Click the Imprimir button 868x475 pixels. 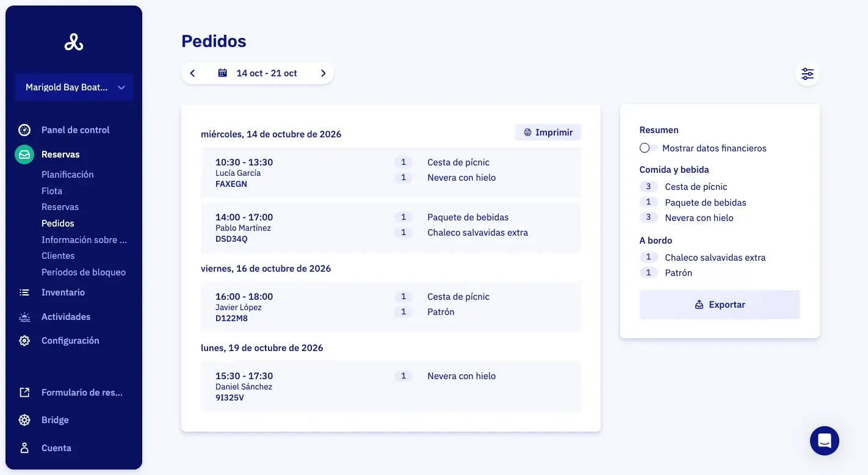pyautogui.click(x=548, y=132)
